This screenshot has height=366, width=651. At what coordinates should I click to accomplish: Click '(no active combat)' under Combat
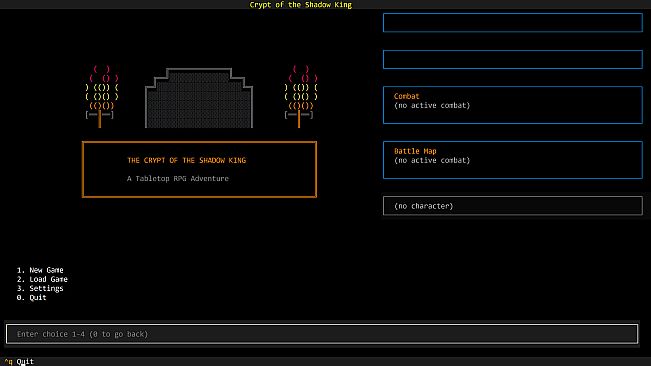tap(432, 105)
